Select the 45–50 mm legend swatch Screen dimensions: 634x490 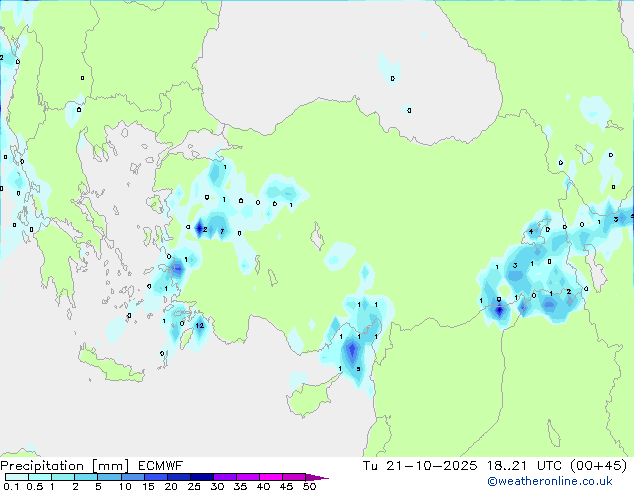pyautogui.click(x=294, y=477)
